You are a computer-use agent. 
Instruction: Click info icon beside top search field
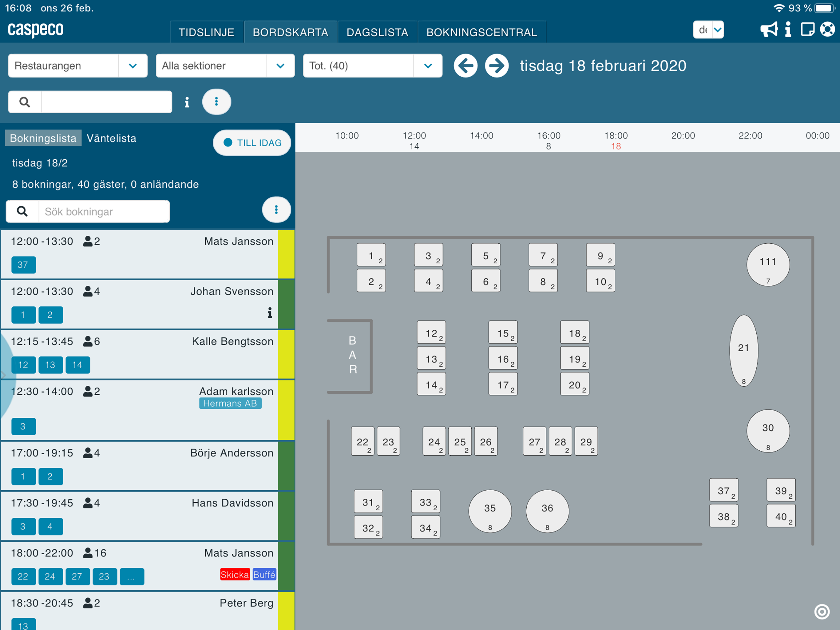[187, 102]
